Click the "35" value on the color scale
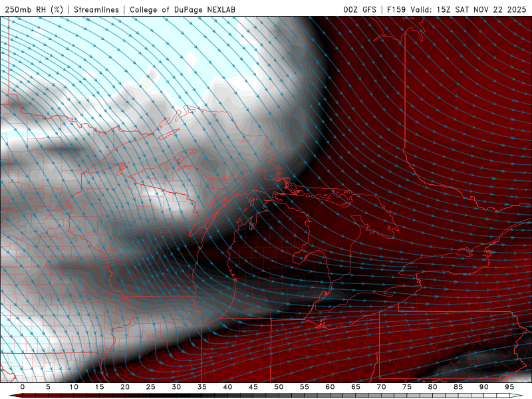This screenshot has width=532, height=399. [202, 387]
